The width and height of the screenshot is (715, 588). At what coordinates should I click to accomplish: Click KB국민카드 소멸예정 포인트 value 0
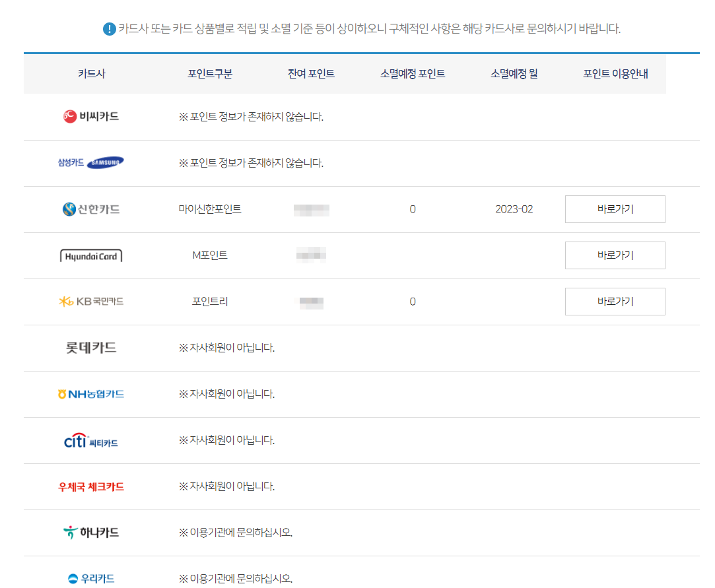[x=413, y=302]
